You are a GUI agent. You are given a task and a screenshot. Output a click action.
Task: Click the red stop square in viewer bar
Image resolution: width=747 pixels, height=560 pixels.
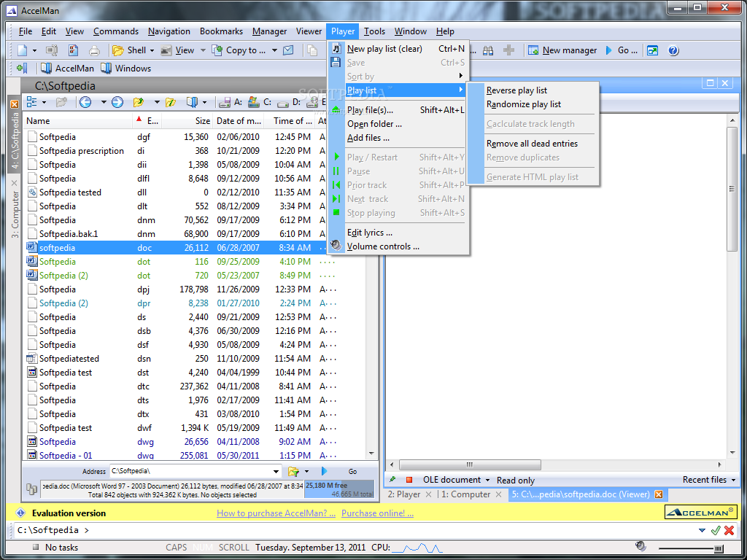coord(409,480)
